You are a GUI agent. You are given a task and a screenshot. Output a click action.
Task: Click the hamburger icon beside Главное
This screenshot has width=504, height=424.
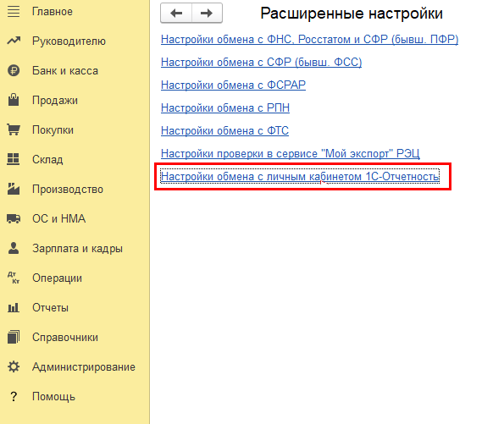pyautogui.click(x=14, y=12)
